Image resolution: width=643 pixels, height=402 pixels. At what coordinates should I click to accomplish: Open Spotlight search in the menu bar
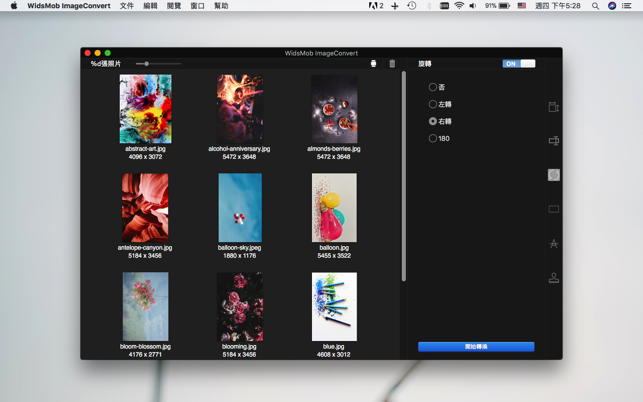pos(595,6)
